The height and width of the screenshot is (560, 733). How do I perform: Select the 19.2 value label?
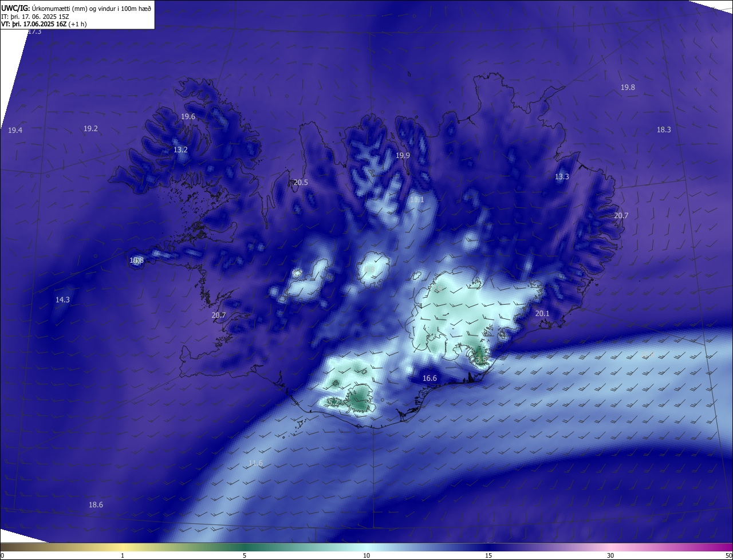tap(90, 129)
